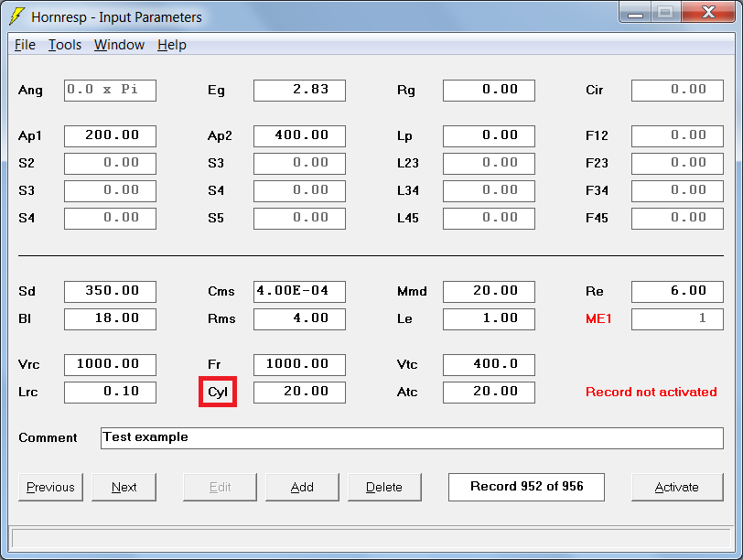
Task: Select the Eg input field showing 2.83
Action: point(299,90)
